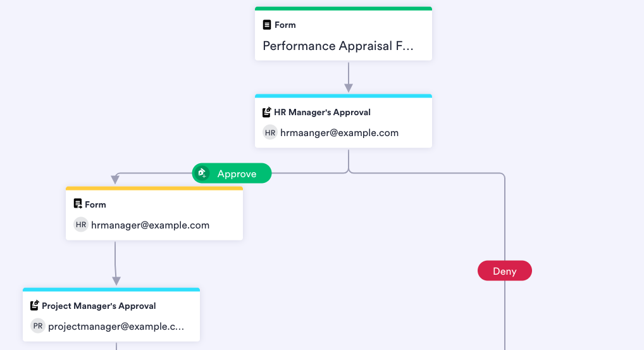The height and width of the screenshot is (350, 644).
Task: Click the approval icon beside Project Manager's Approval
Action: point(35,306)
